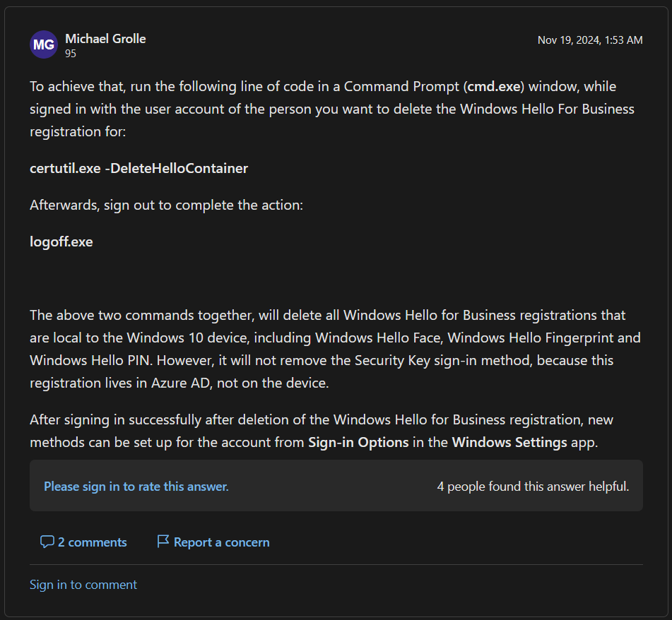Click the comments speech bubble icon
672x620 pixels.
[x=47, y=542]
